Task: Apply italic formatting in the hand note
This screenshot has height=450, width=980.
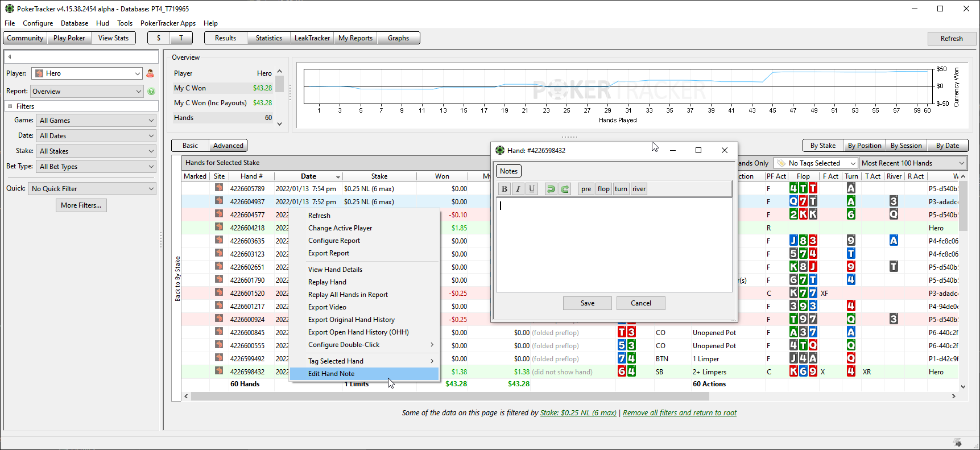Action: click(518, 189)
